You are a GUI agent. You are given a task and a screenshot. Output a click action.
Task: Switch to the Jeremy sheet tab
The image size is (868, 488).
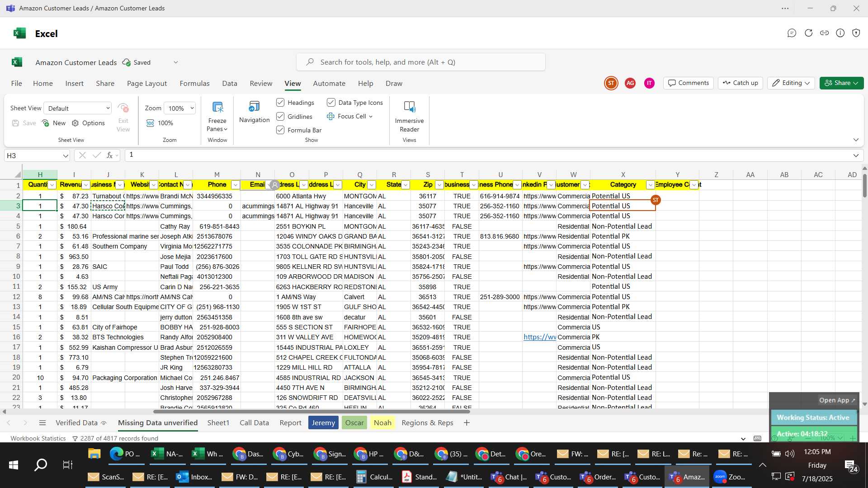pyautogui.click(x=323, y=423)
